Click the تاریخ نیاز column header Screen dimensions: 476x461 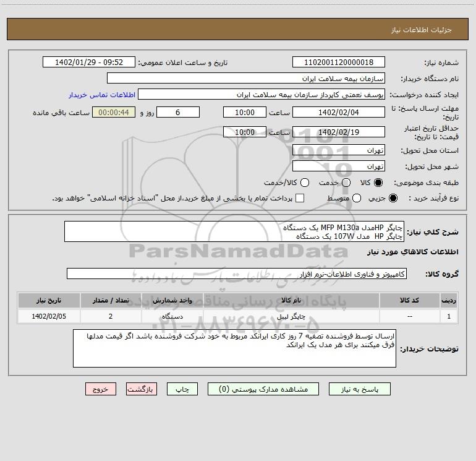coord(49,300)
